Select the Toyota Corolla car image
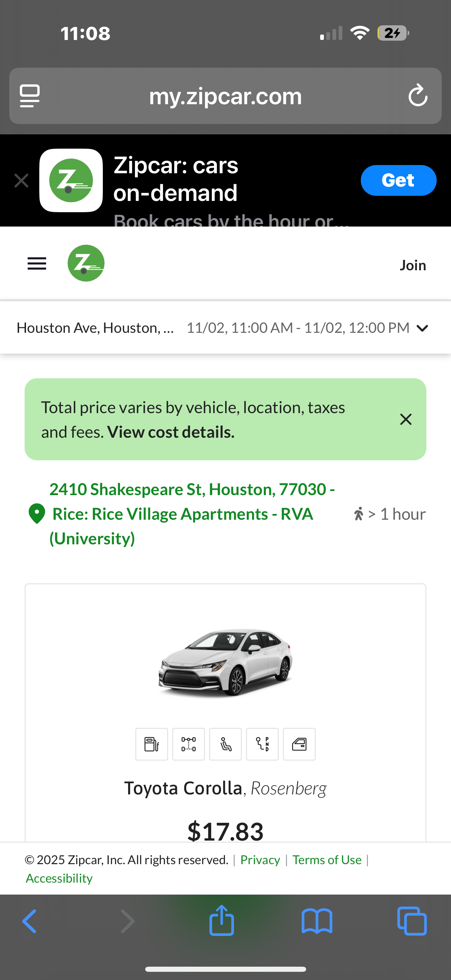 (225, 662)
